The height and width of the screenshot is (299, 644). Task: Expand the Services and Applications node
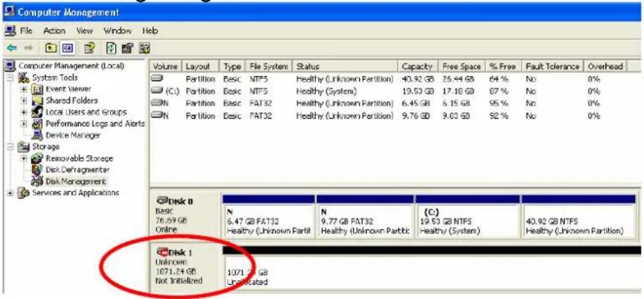click(x=10, y=192)
